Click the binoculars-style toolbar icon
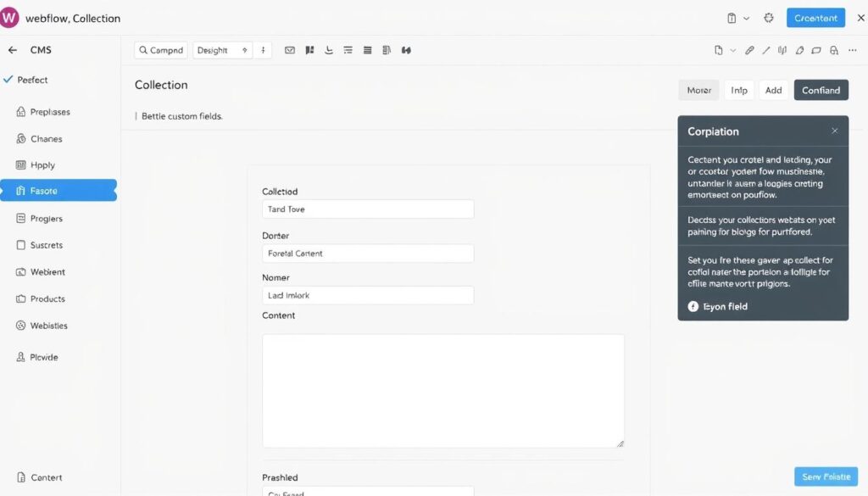The image size is (868, 496). [x=406, y=50]
